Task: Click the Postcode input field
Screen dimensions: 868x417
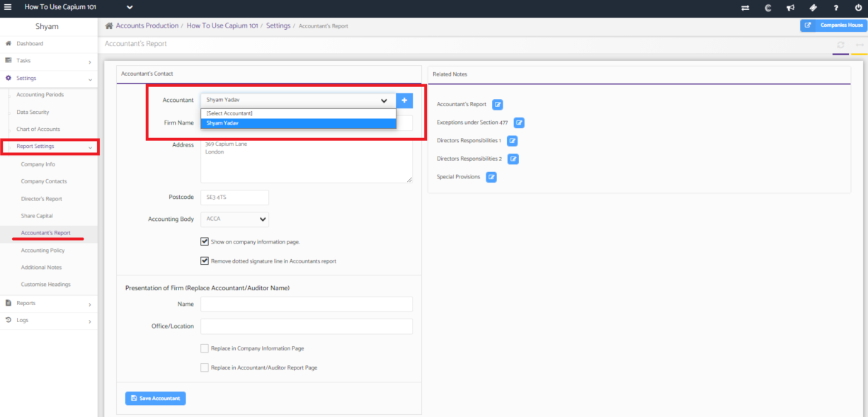Action: tap(234, 198)
